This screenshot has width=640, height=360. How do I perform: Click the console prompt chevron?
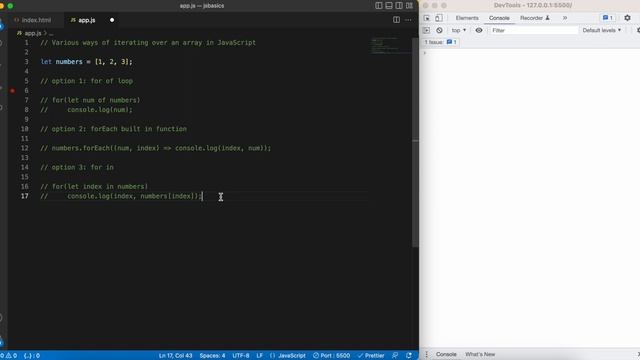425,53
